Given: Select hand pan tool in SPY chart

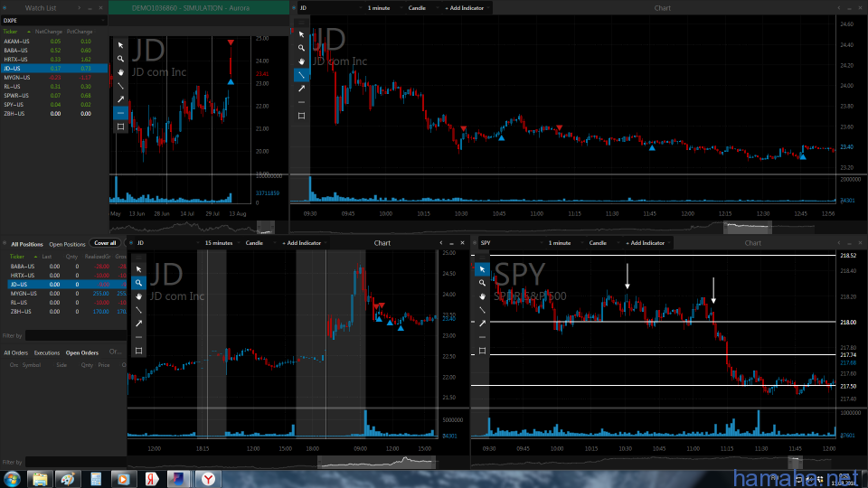Looking at the screenshot, I should 482,296.
